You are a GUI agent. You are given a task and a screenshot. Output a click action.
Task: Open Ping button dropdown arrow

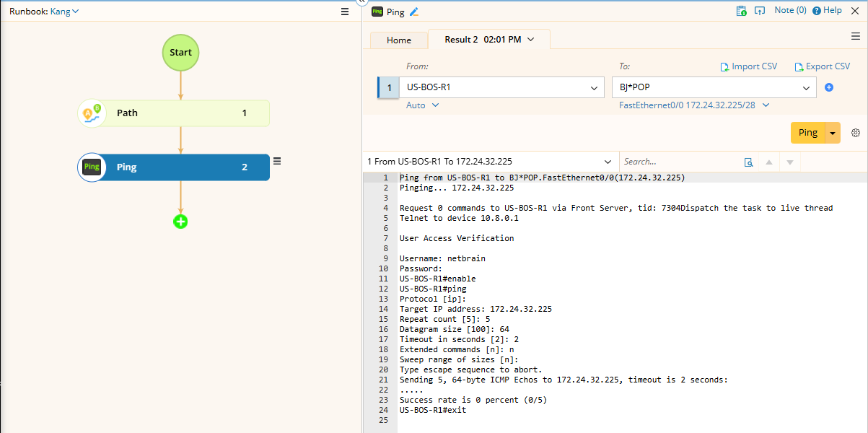[x=833, y=133]
